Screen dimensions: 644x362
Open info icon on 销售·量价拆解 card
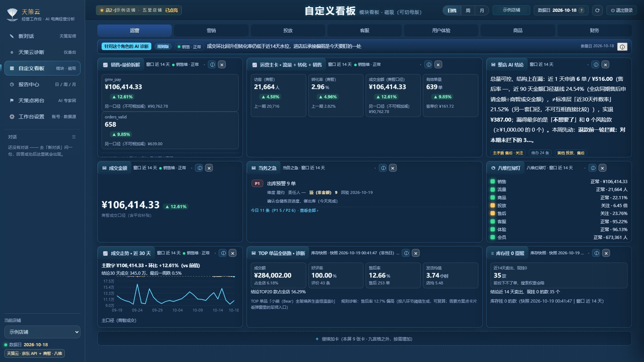213,65
